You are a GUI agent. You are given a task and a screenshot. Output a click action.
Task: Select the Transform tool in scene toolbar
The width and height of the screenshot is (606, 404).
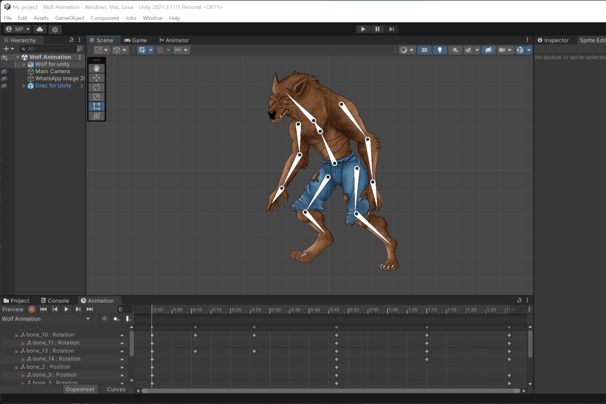[x=97, y=116]
